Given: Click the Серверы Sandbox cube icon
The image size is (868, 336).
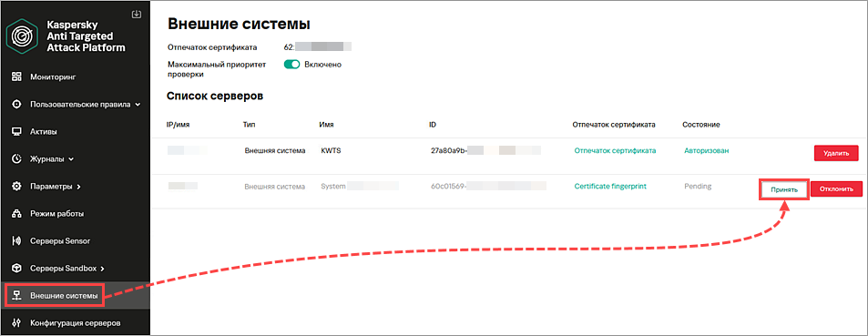Looking at the screenshot, I should pos(16,269).
